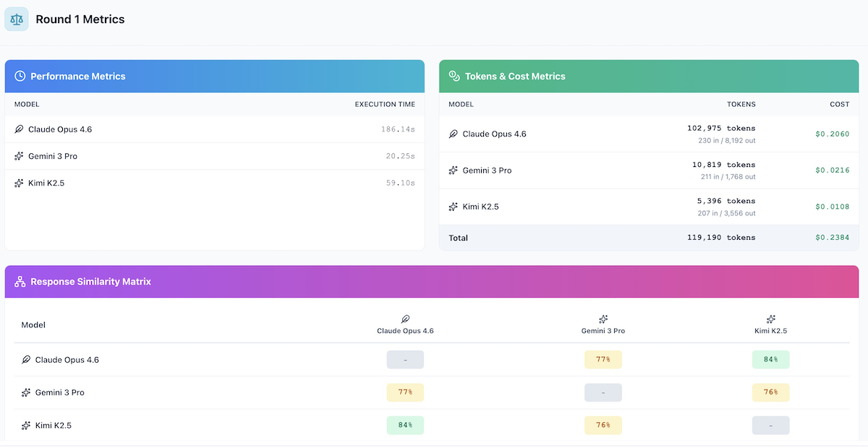Open the Total cost value $0.2384
This screenshot has width=868, height=448.
[x=833, y=238]
